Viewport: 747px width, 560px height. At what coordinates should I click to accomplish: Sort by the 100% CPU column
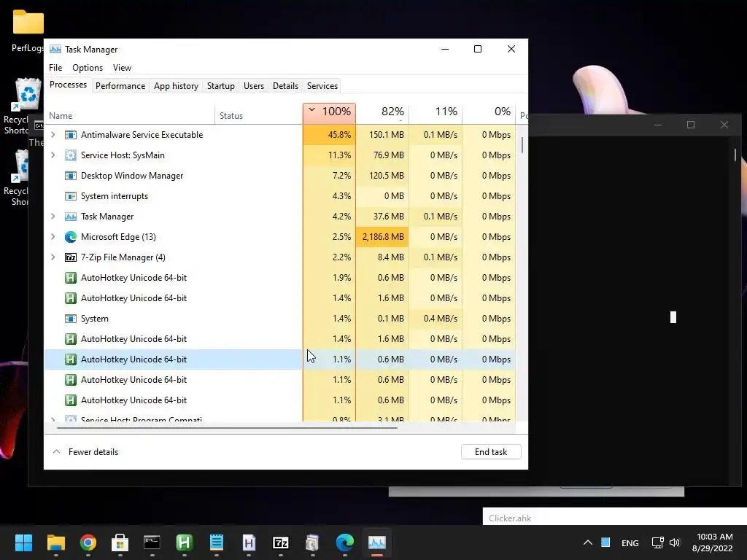point(329,113)
